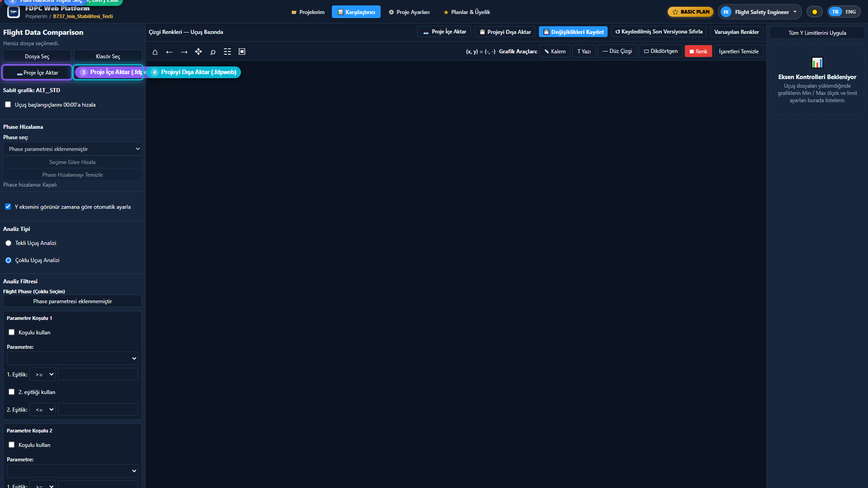
Task: Switch language to ENG
Action: coord(851,12)
